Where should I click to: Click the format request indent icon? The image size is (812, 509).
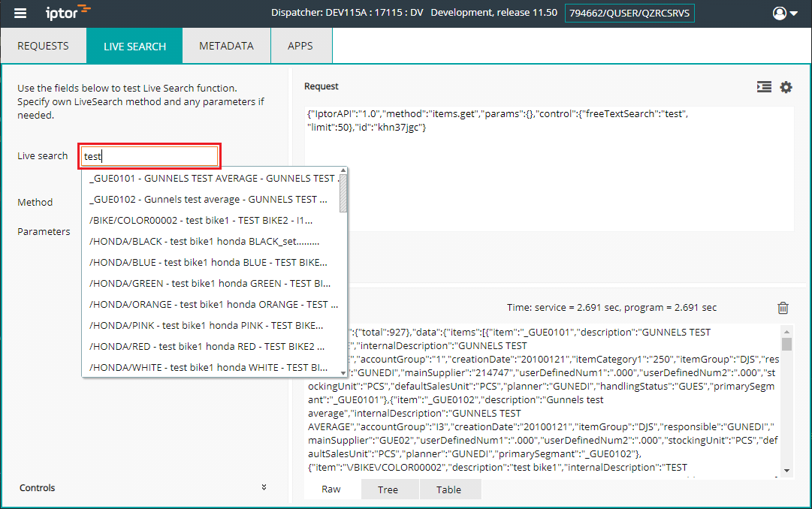(x=764, y=86)
